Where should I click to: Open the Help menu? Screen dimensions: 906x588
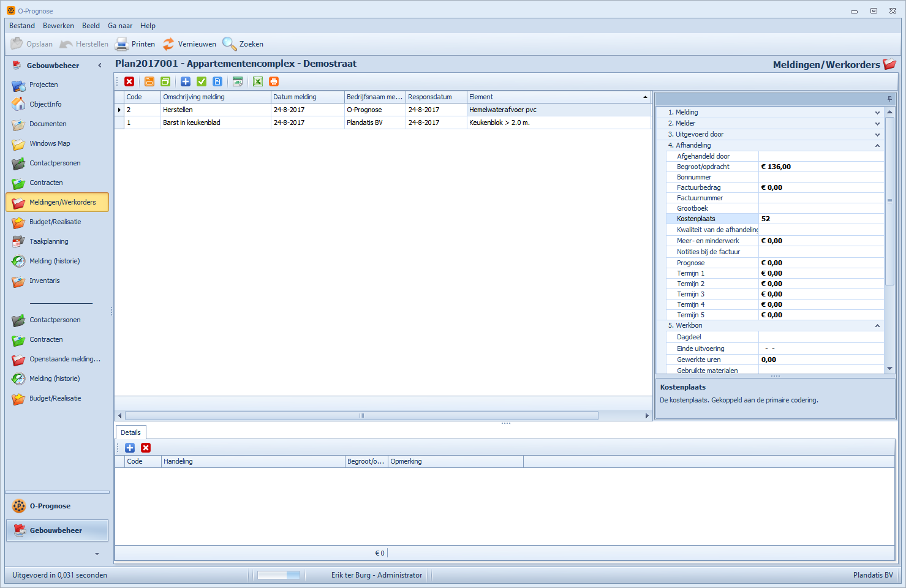point(148,26)
